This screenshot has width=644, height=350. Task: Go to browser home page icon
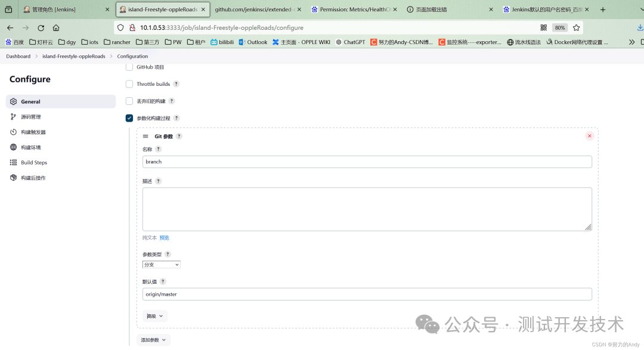56,28
